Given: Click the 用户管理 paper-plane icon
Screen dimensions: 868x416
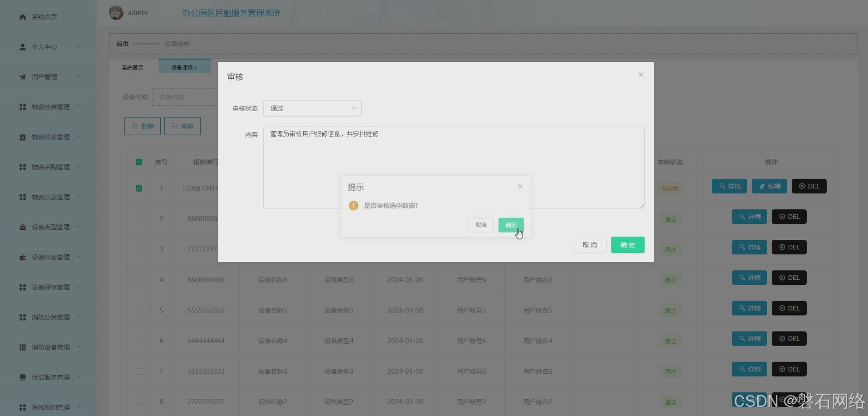Looking at the screenshot, I should (22, 76).
